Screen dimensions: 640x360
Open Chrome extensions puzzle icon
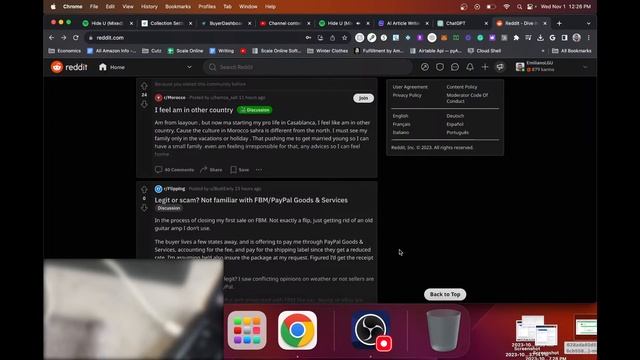(x=516, y=38)
